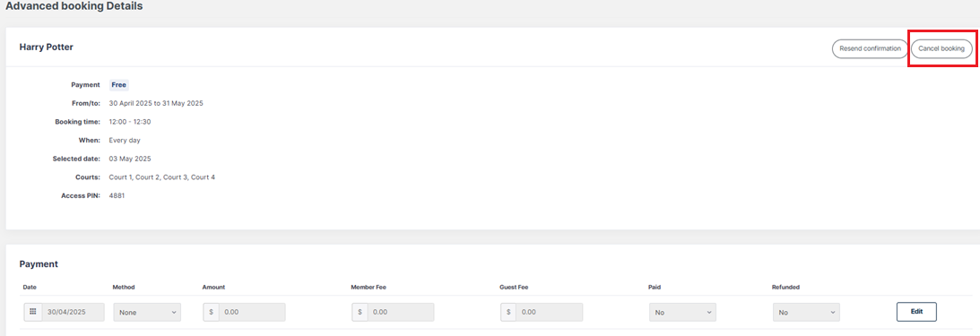
Task: Click the Amount input field
Action: click(x=252, y=313)
